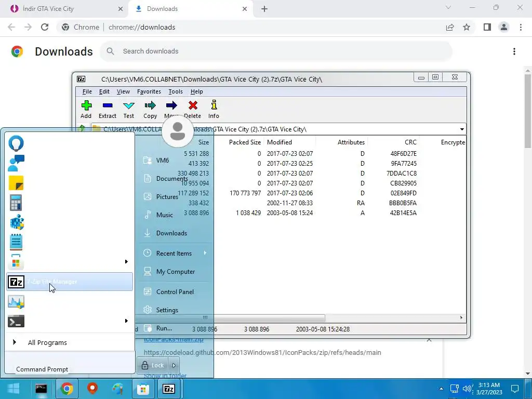Bookmark this page with the star icon
The image size is (532, 399).
(x=467, y=27)
